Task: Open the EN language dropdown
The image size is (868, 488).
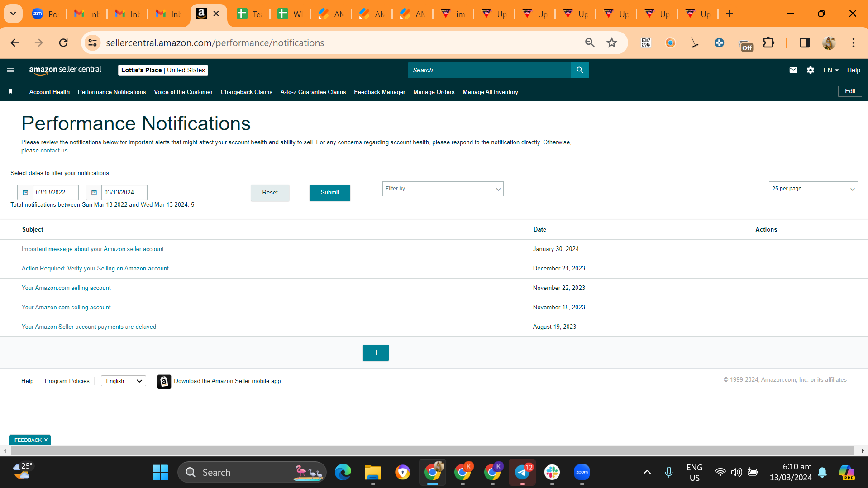Action: coord(831,70)
